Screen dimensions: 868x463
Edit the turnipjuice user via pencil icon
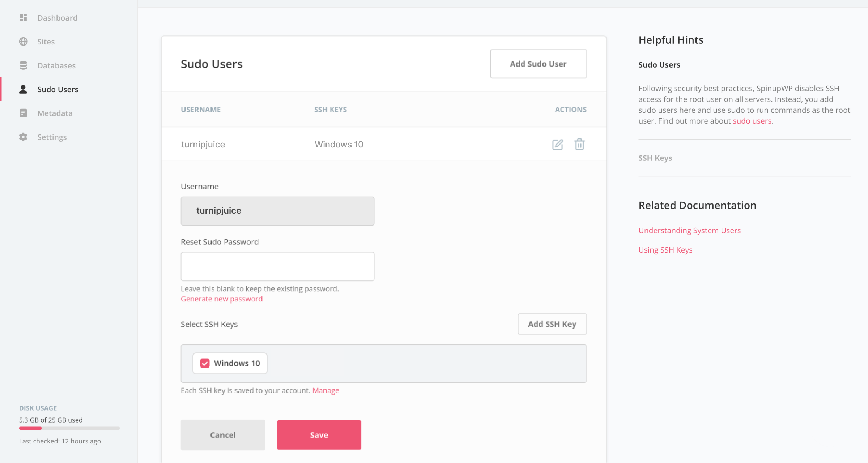[558, 144]
